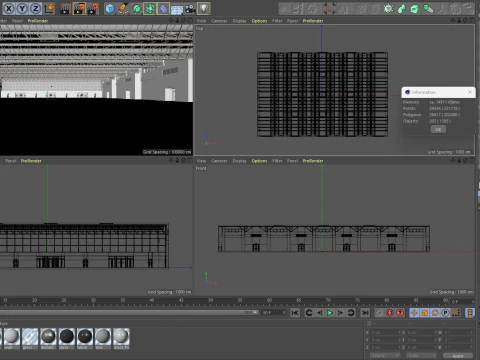
Task: Click OK in the Information dialog
Action: (x=438, y=129)
